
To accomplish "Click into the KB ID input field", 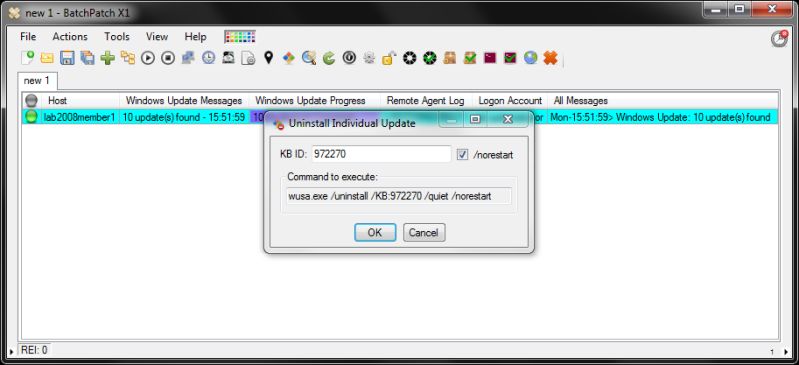I will [x=381, y=154].
